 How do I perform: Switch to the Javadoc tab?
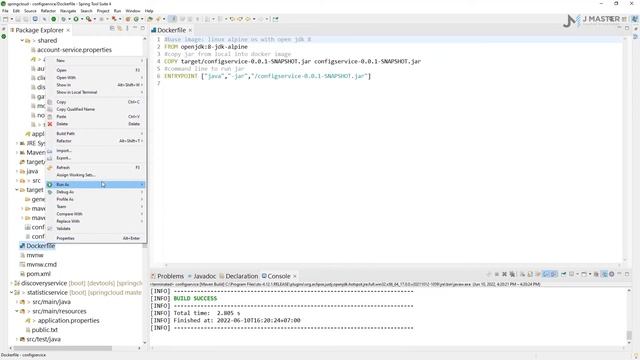click(201, 276)
